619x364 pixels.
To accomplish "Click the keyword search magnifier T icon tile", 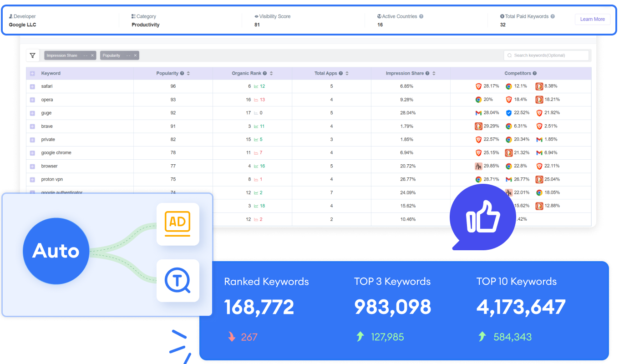I will pyautogui.click(x=178, y=281).
